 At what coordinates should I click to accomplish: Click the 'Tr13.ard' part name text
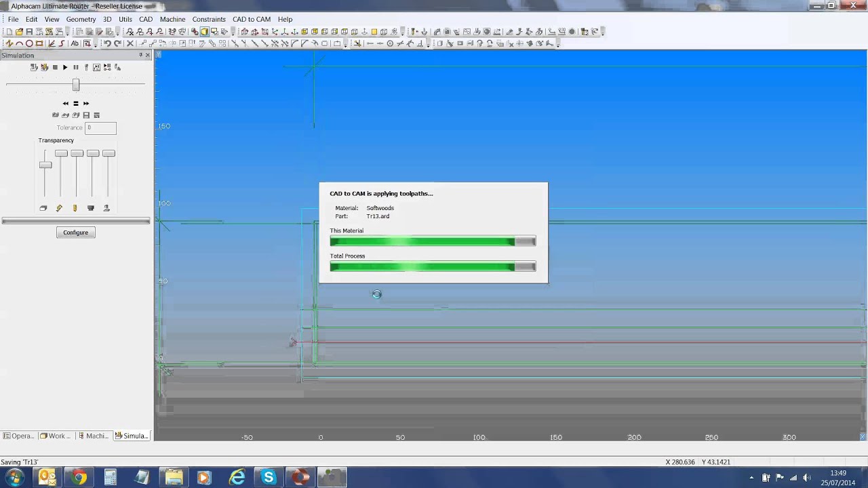pyautogui.click(x=378, y=216)
